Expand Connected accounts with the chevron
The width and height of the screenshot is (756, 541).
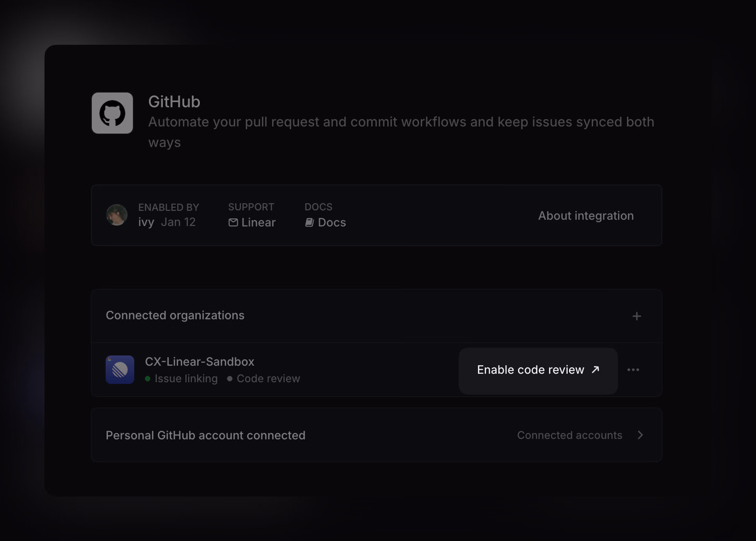coord(640,435)
